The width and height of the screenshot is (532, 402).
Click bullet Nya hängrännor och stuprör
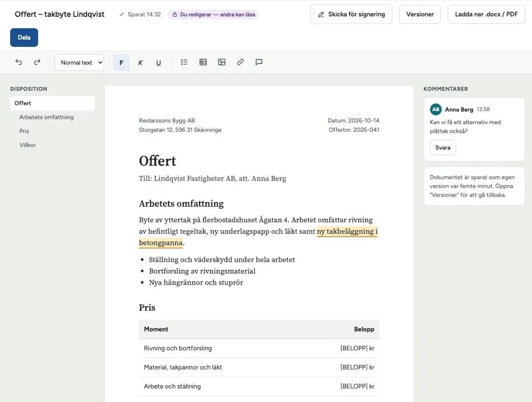196,283
